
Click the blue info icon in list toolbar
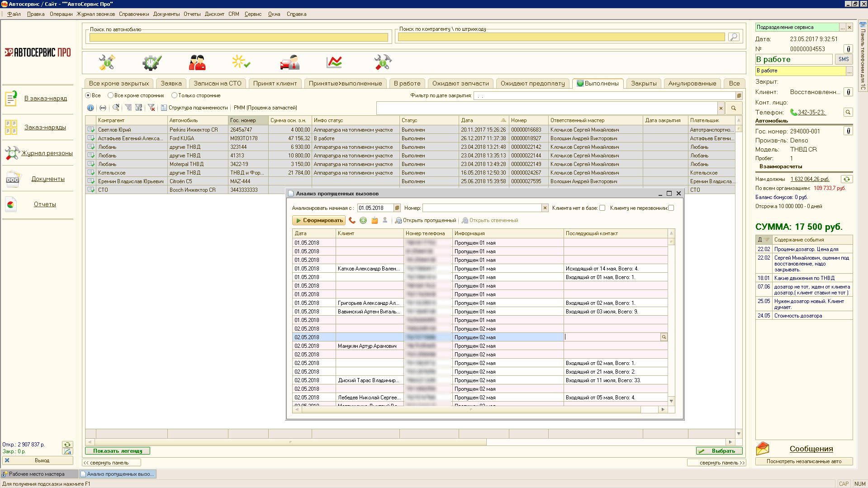coord(90,108)
